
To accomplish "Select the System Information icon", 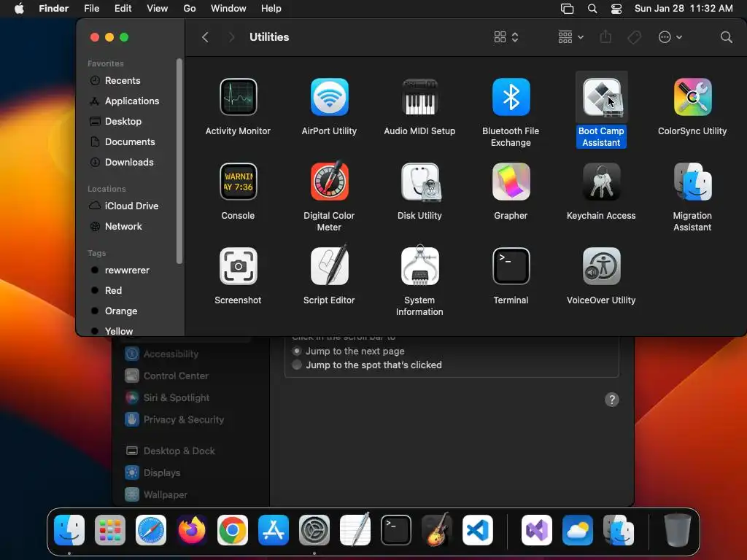I will tap(419, 266).
